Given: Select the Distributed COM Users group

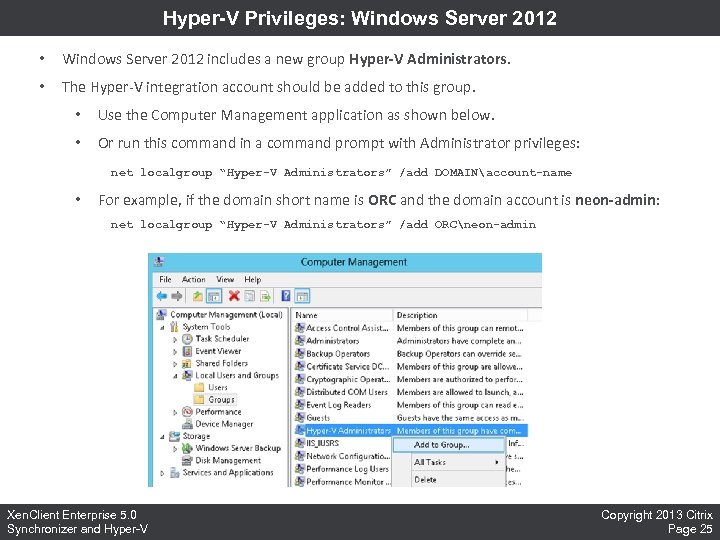Looking at the screenshot, I should pos(411,392).
